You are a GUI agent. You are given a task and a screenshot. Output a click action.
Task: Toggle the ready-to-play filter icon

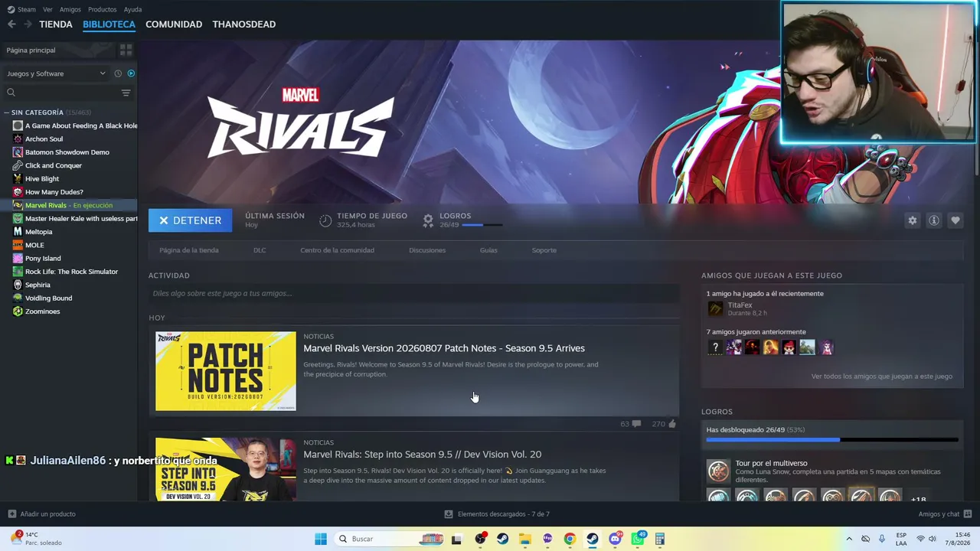(x=131, y=73)
